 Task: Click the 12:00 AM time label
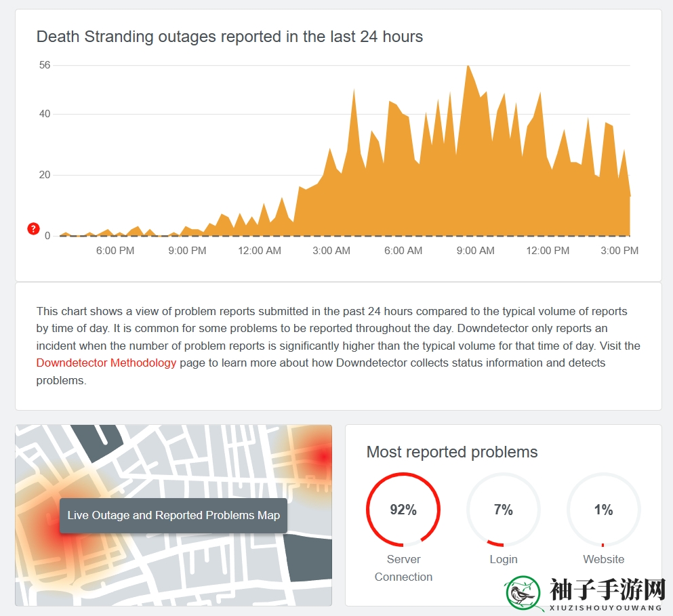click(x=260, y=251)
